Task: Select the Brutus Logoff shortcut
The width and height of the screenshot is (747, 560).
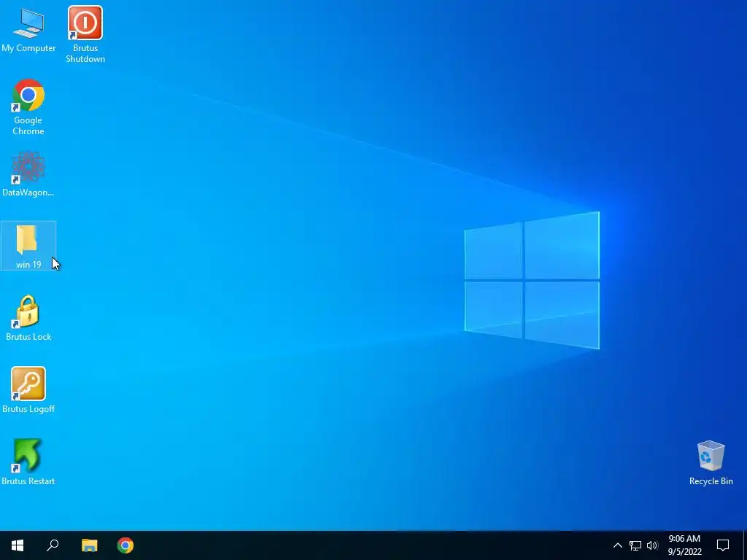Action: click(x=28, y=390)
